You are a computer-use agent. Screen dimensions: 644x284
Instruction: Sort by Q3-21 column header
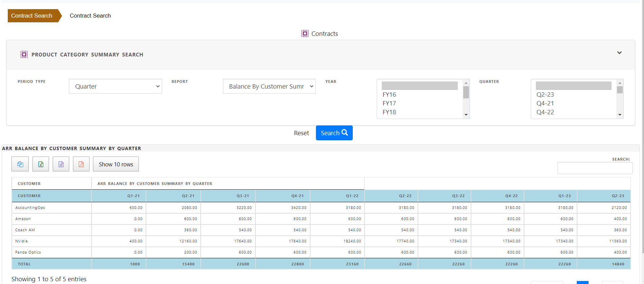tap(228, 196)
